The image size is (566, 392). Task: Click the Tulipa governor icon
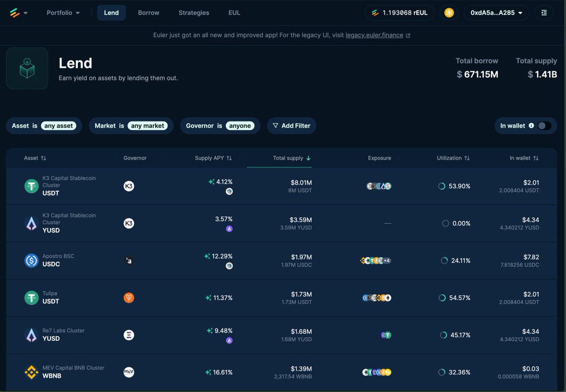pyautogui.click(x=129, y=298)
